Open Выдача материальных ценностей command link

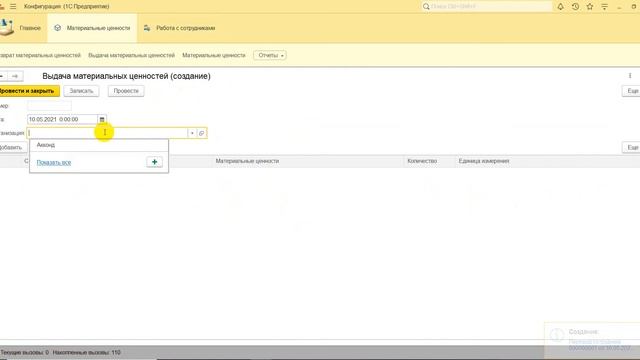(131, 55)
